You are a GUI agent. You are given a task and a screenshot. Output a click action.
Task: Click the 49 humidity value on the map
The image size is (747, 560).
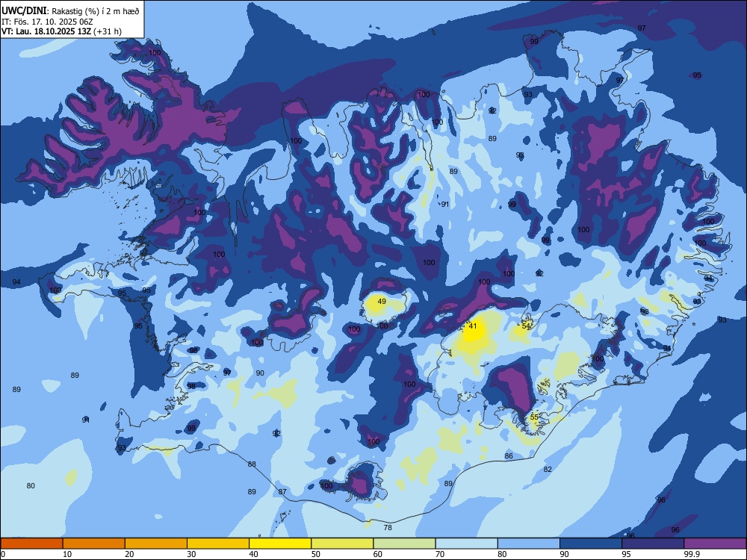point(382,302)
